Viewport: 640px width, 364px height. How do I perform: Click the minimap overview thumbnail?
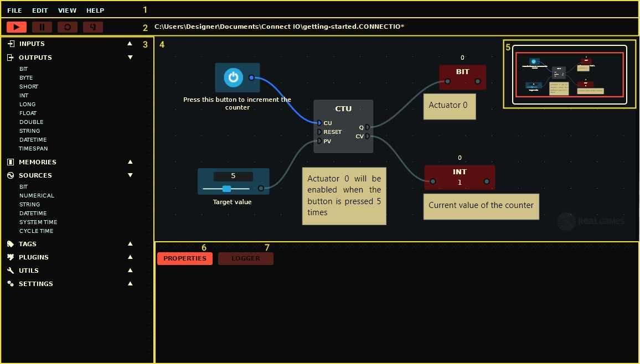coord(569,75)
